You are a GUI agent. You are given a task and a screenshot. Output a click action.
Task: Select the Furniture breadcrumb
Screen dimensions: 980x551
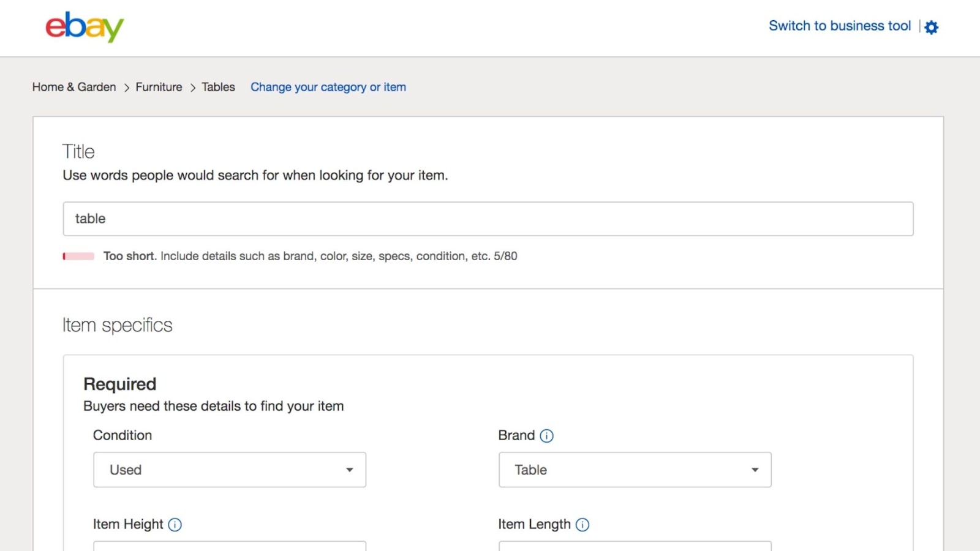(x=159, y=87)
